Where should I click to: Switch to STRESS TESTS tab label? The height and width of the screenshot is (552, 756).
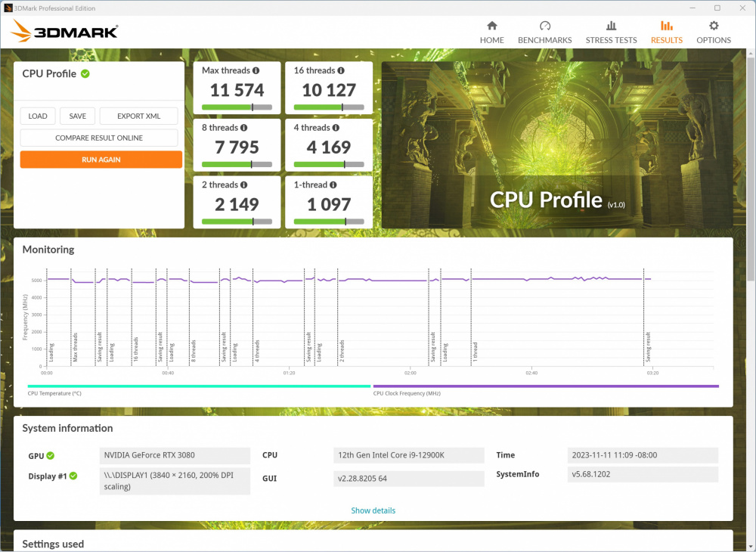click(x=612, y=40)
